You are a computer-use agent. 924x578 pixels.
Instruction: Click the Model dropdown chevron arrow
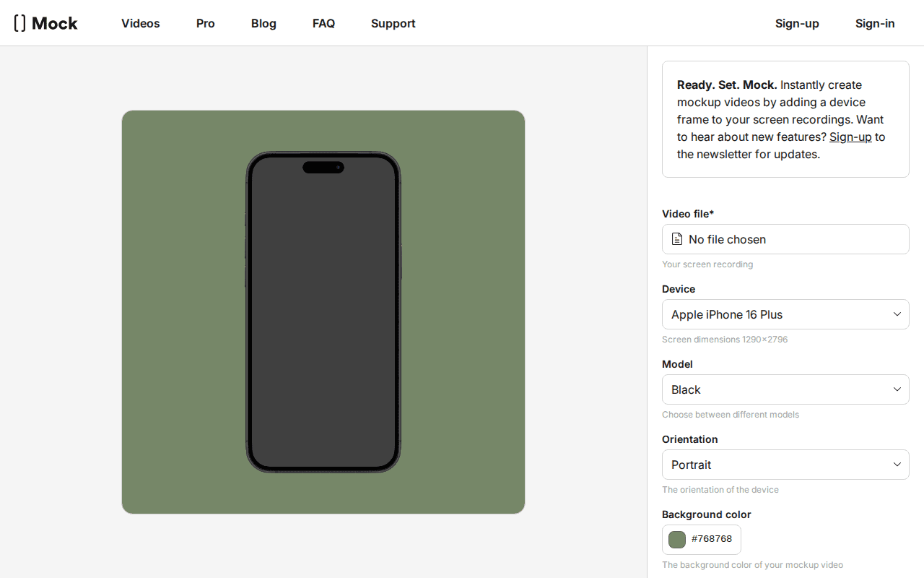click(897, 389)
